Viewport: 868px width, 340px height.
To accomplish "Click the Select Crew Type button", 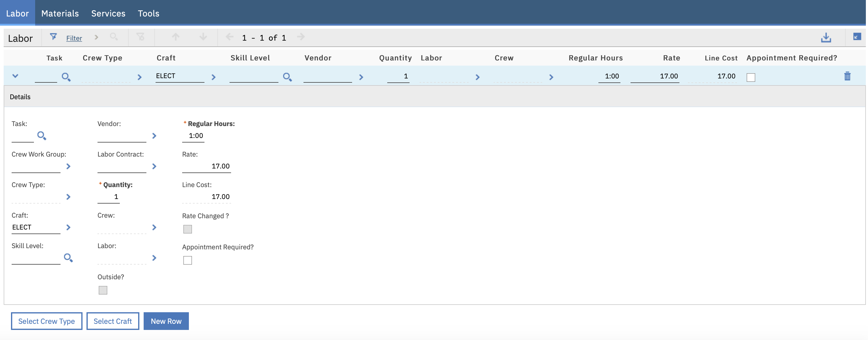I will tap(46, 321).
